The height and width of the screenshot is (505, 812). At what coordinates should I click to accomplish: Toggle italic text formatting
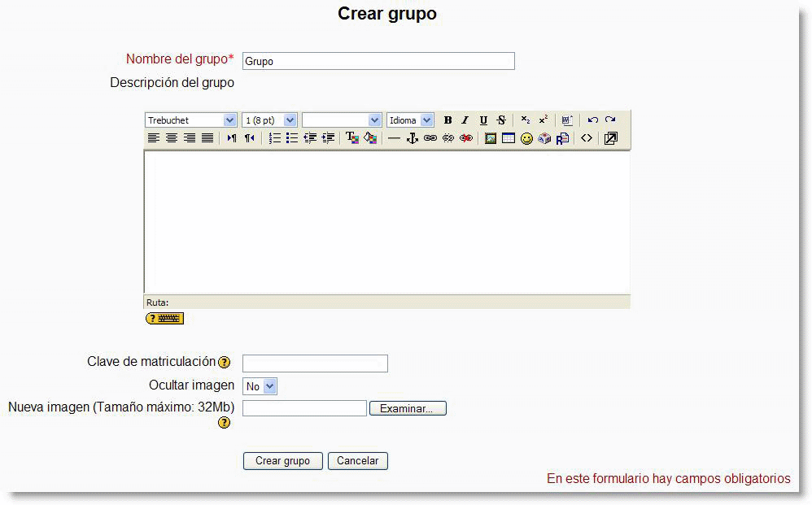(x=465, y=120)
